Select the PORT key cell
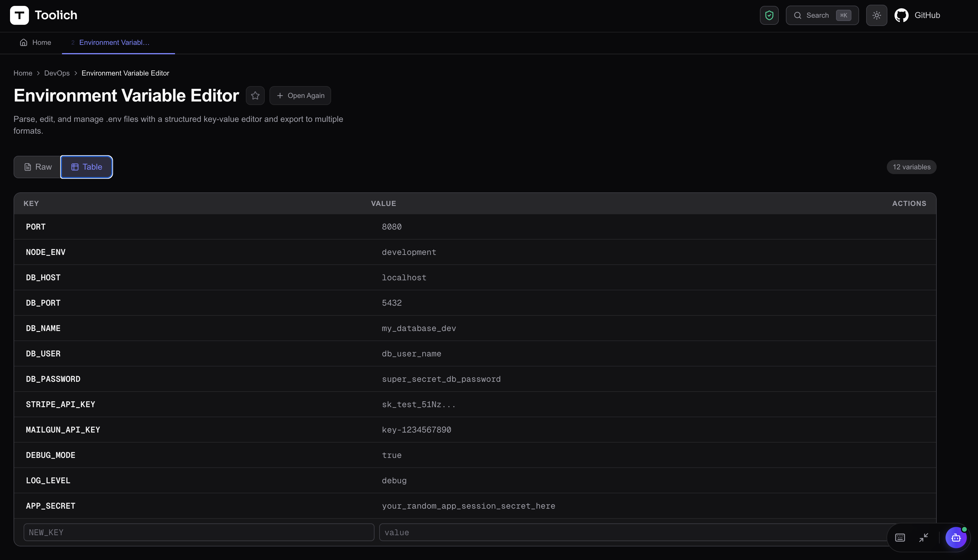 coord(36,227)
